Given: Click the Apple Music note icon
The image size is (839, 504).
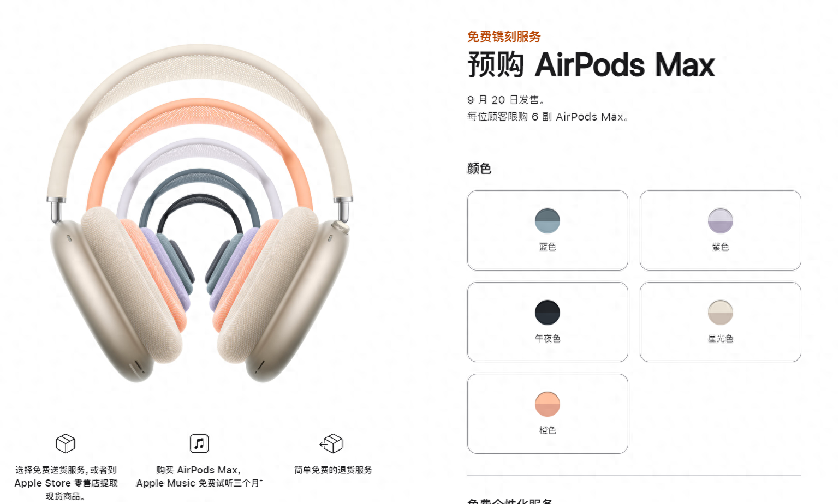Looking at the screenshot, I should (199, 443).
